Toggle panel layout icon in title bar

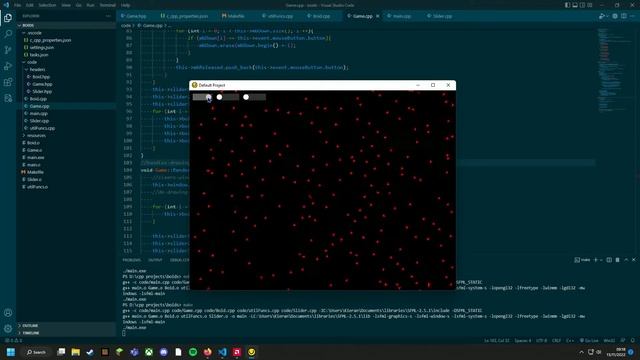575,5
